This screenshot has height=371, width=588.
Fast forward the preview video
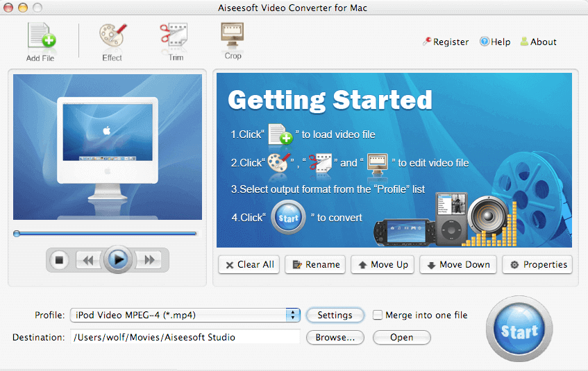tap(149, 260)
